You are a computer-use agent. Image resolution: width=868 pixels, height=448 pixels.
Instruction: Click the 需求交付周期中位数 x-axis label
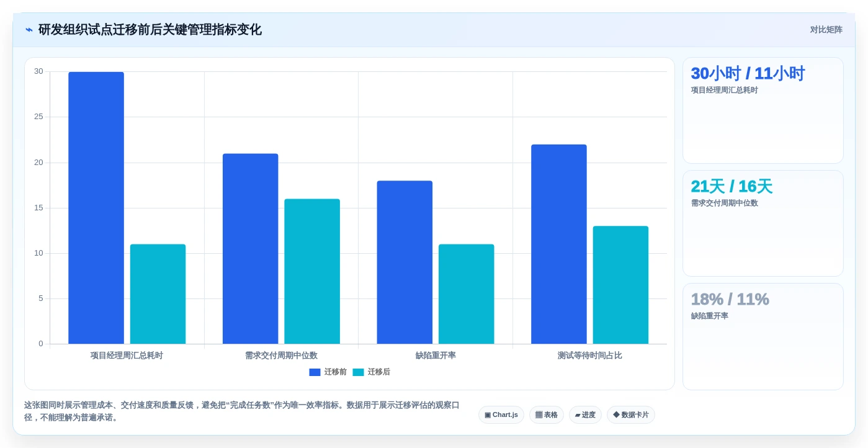(x=281, y=356)
